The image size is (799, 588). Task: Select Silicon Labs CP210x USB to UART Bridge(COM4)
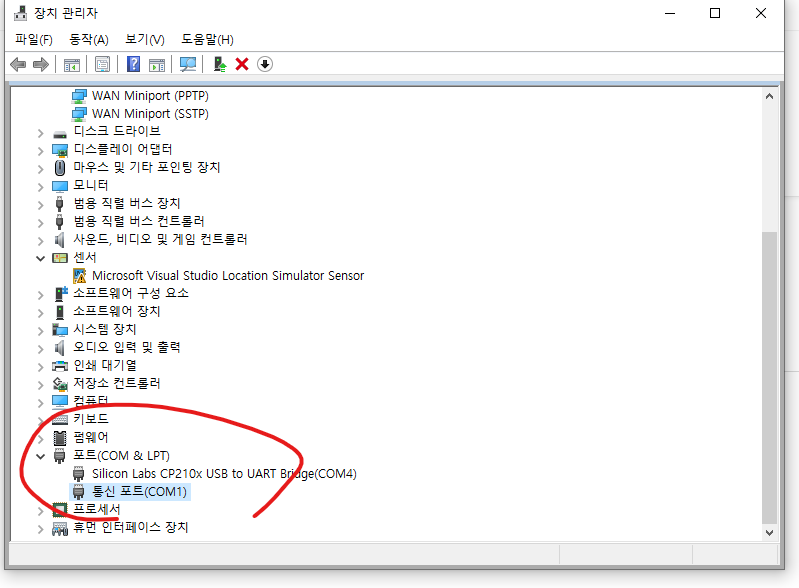tap(224, 474)
